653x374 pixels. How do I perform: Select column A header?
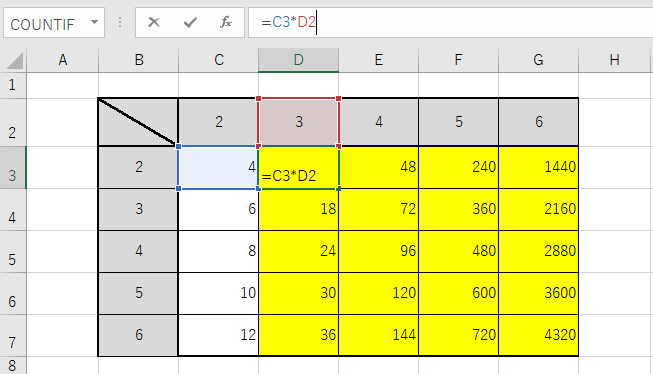(62, 60)
